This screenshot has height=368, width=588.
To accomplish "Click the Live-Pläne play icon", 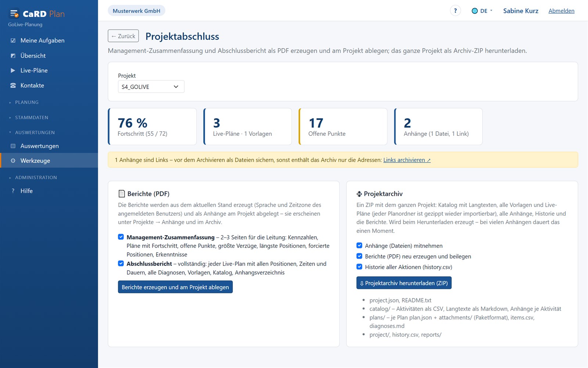I will pyautogui.click(x=13, y=70).
